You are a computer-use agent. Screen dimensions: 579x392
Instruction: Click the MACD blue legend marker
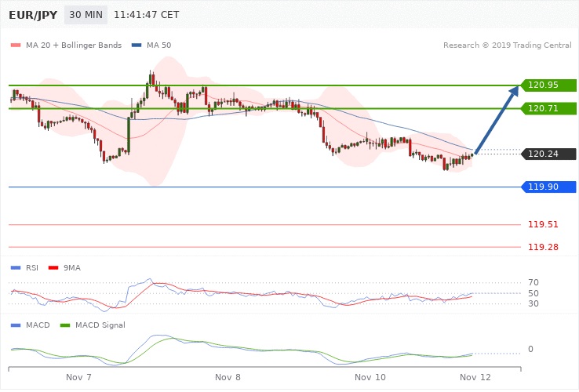(16, 324)
